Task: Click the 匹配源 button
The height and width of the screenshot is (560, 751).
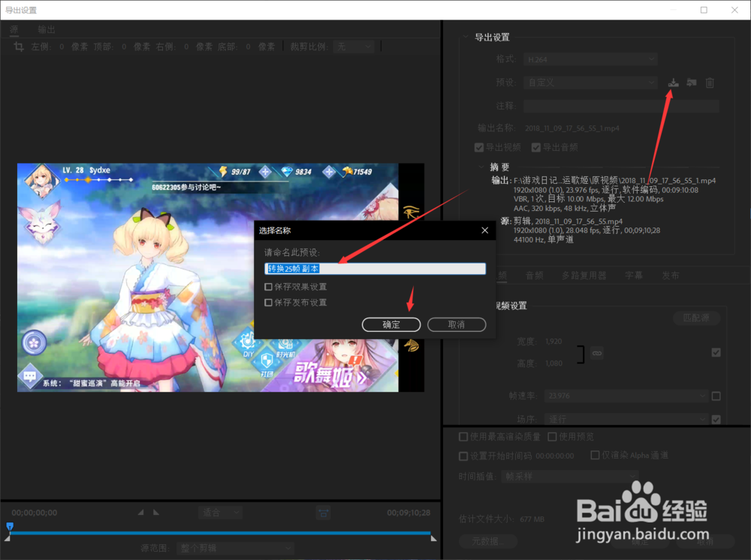Action: (x=696, y=318)
